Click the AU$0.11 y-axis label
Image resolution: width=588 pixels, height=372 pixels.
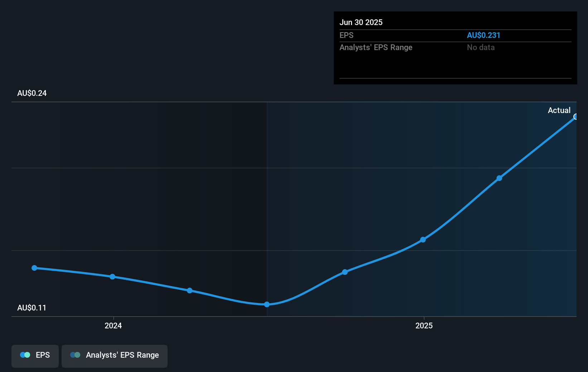pyautogui.click(x=32, y=308)
